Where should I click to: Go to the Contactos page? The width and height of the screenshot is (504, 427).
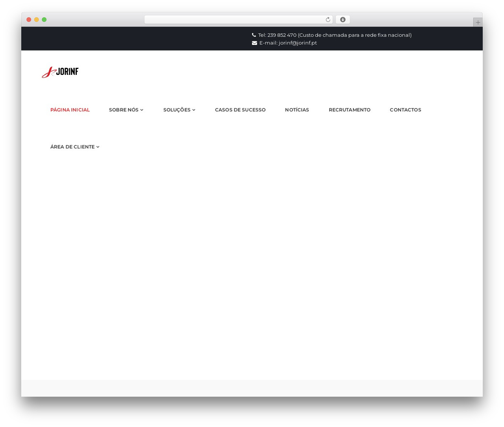(x=406, y=110)
